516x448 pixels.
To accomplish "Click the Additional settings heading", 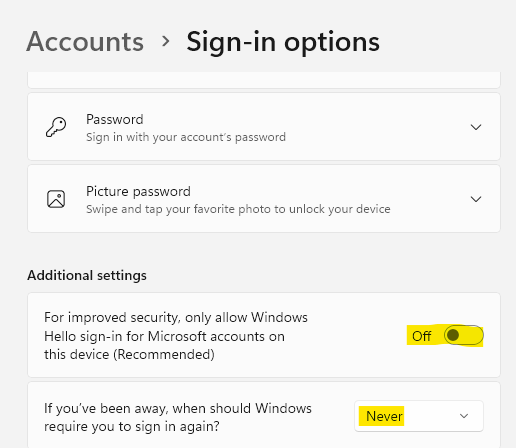I will click(87, 276).
